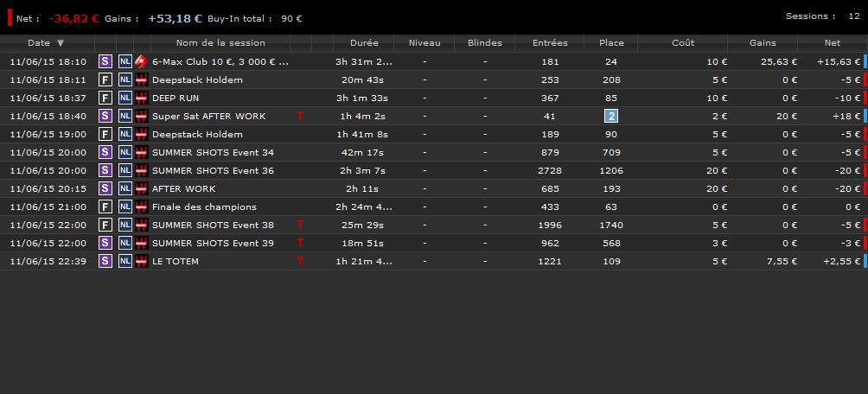Screen dimensions: 868x394
Task: Click the date cell 11/06/15 22:39
Action: coord(48,261)
